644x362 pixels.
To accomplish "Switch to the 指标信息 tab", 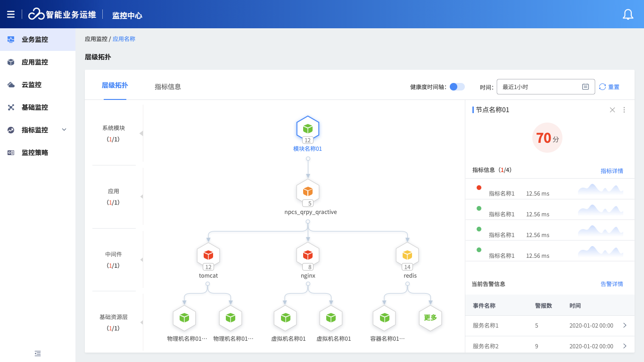I will click(x=168, y=87).
